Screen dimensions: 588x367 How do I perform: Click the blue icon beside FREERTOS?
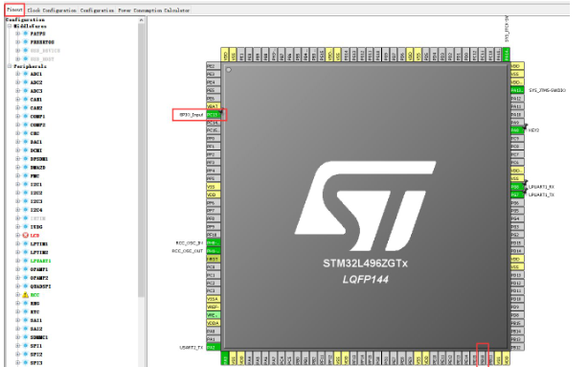26,42
